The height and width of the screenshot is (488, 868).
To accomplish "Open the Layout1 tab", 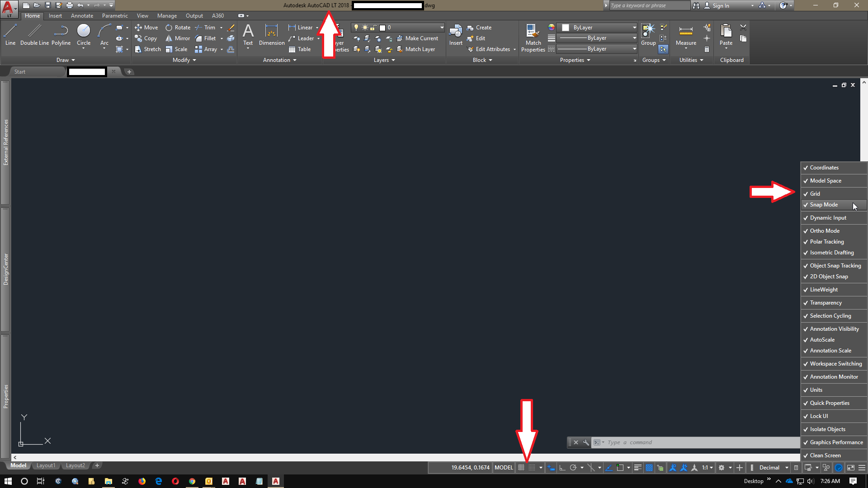I will [46, 465].
